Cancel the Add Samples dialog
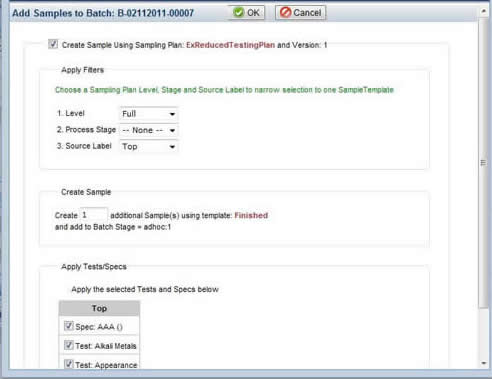 tap(300, 13)
